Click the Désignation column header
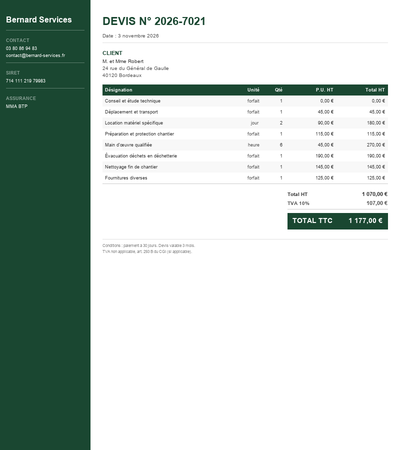Viewport: 400px width, 450px height. (x=118, y=90)
